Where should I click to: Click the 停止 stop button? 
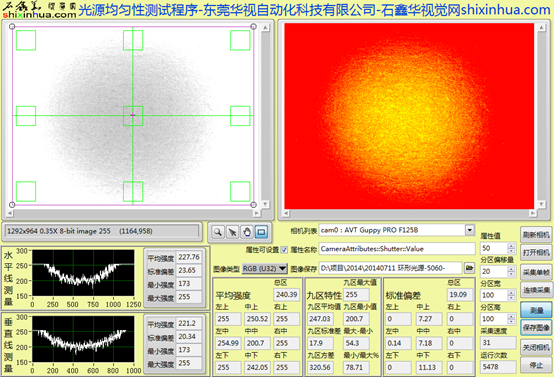click(x=536, y=366)
